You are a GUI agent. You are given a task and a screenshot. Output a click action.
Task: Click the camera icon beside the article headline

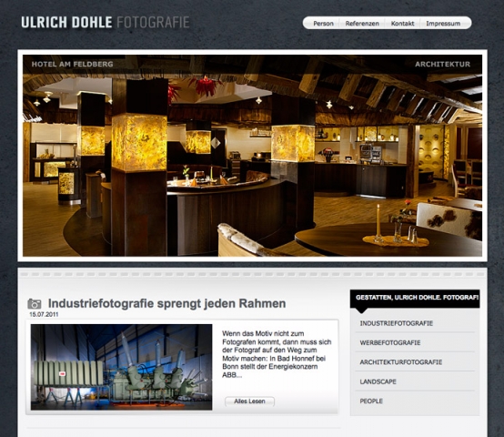click(x=35, y=303)
